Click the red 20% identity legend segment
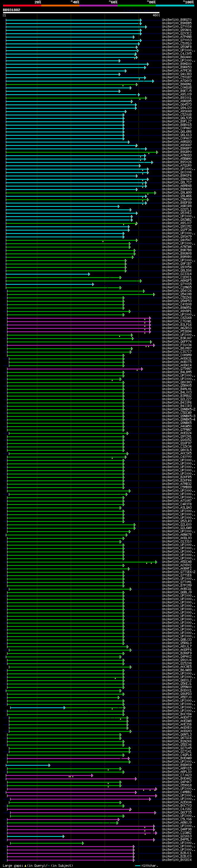 point(22,6)
